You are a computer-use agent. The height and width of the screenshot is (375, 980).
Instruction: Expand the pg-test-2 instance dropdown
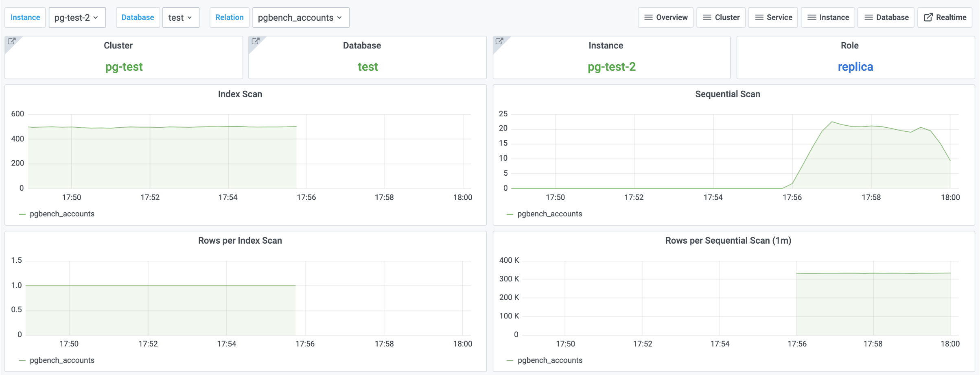click(x=77, y=17)
